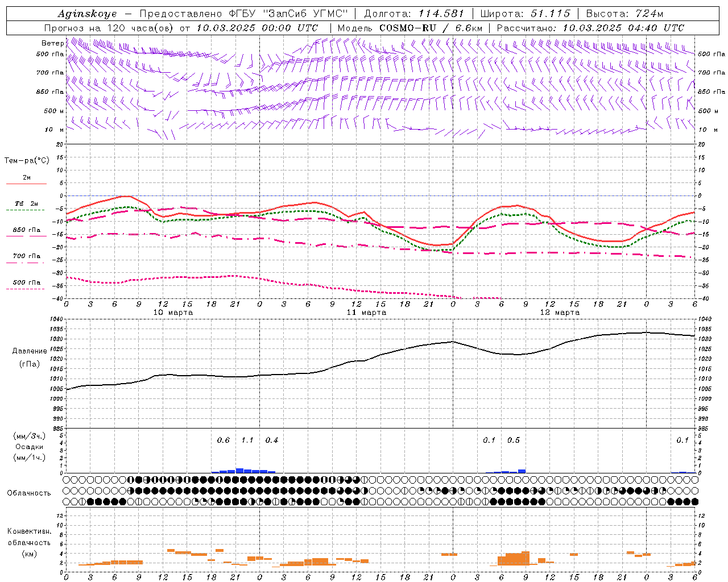The image size is (728, 582).
Task: Click the 0.6 precipitation amount
Action: [x=224, y=440]
